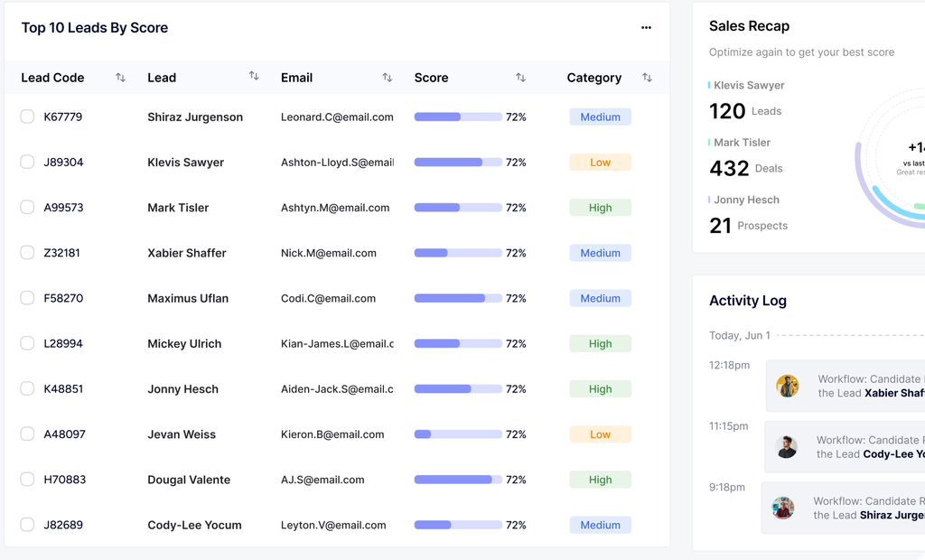This screenshot has height=560, width=925.
Task: Sort the table by Lead Code
Action: (x=120, y=78)
